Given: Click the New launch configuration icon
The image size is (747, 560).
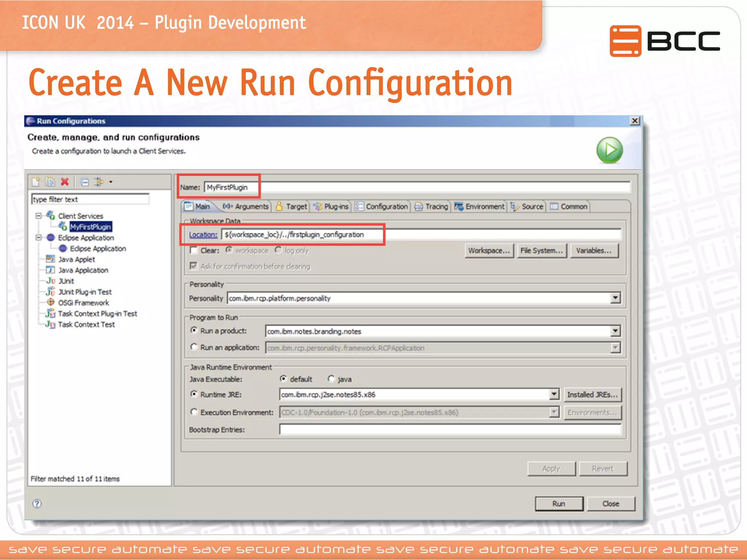Looking at the screenshot, I should [36, 182].
